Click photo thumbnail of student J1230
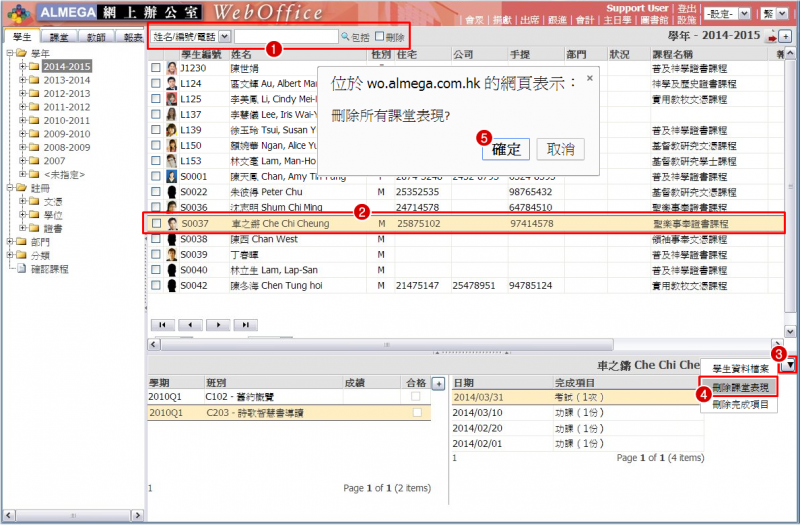The width and height of the screenshot is (800, 525). 171,68
